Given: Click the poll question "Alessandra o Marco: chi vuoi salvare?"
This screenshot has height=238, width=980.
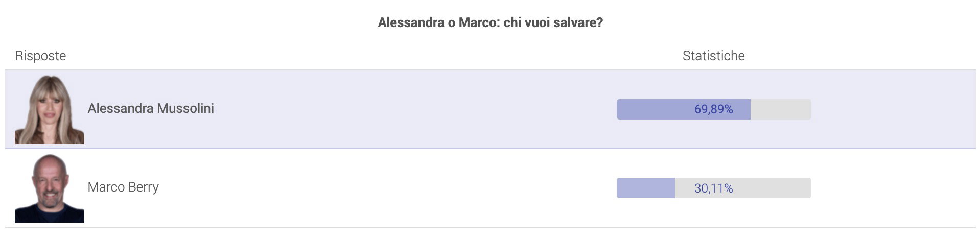Looking at the screenshot, I should click(x=490, y=22).
